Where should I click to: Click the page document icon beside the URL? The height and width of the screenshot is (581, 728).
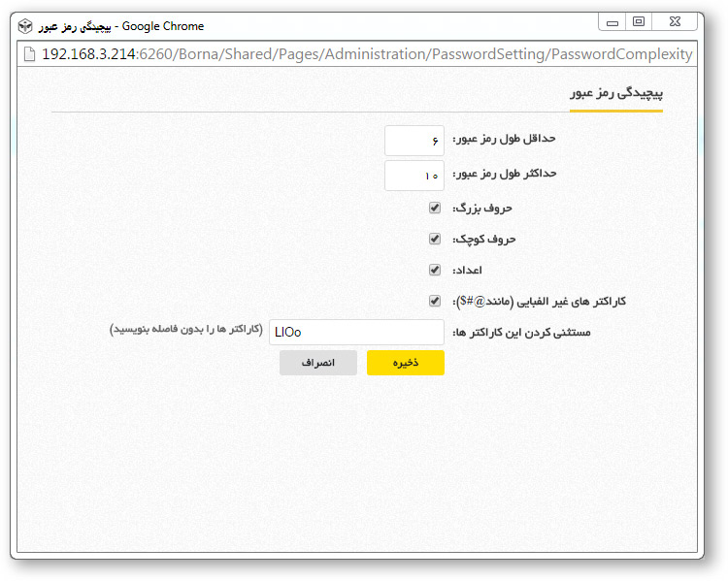[x=29, y=54]
